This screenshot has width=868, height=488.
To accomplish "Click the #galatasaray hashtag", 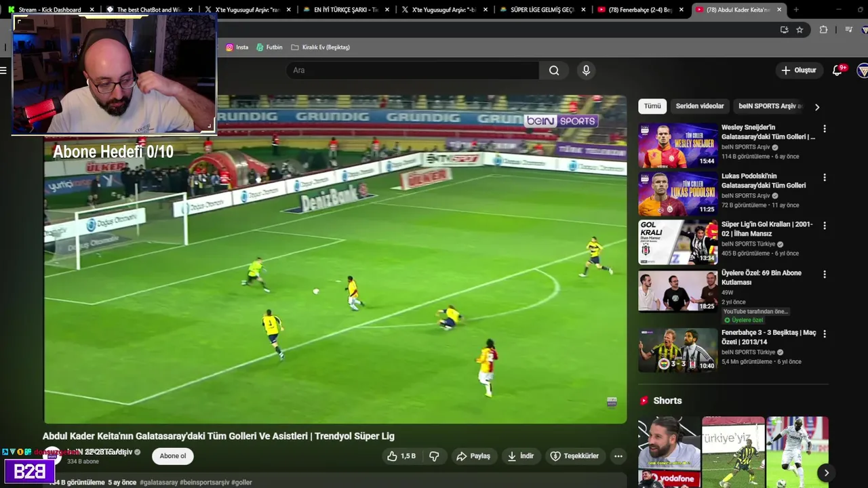I will point(159,483).
